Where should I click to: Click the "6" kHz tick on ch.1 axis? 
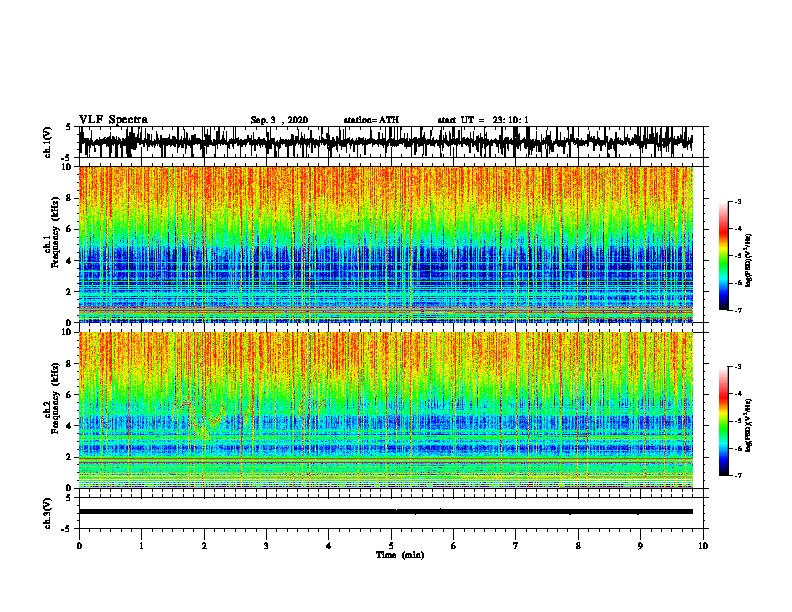click(x=69, y=229)
